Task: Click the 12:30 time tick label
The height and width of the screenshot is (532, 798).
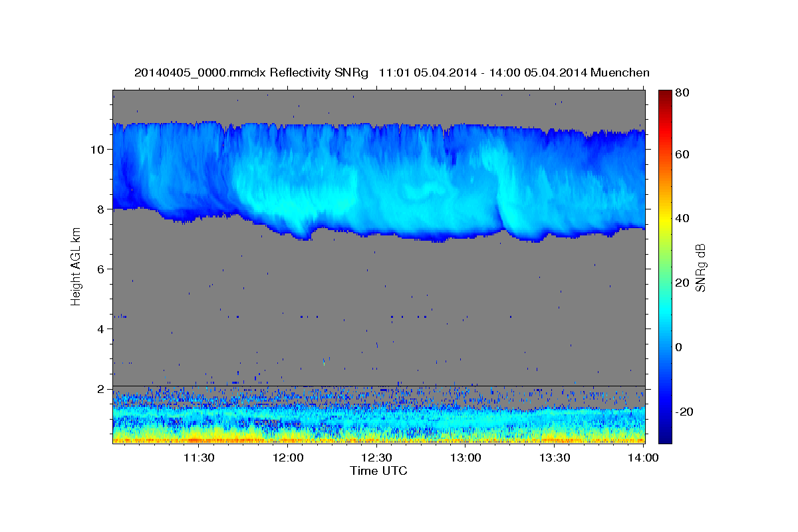Action: click(x=377, y=458)
